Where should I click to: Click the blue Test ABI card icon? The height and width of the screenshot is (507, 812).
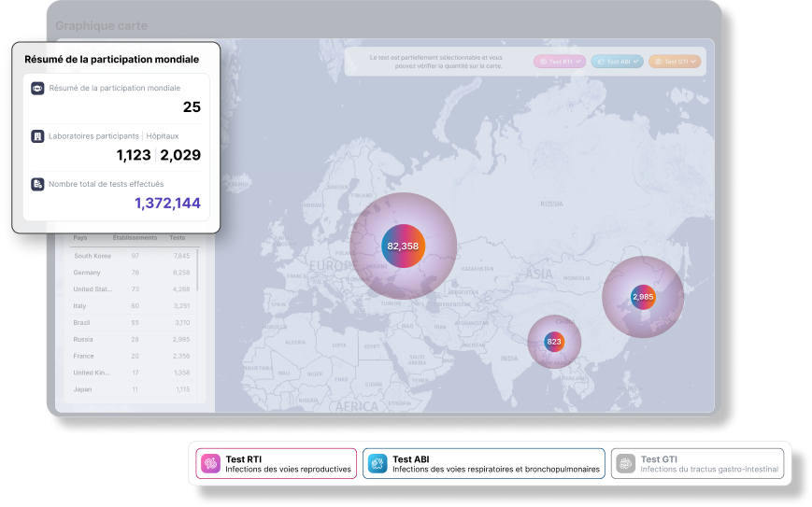pos(378,463)
